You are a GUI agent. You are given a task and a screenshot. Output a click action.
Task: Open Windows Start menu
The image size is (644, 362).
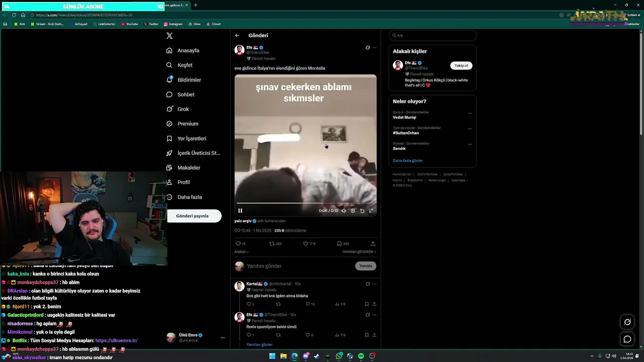pyautogui.click(x=272, y=356)
